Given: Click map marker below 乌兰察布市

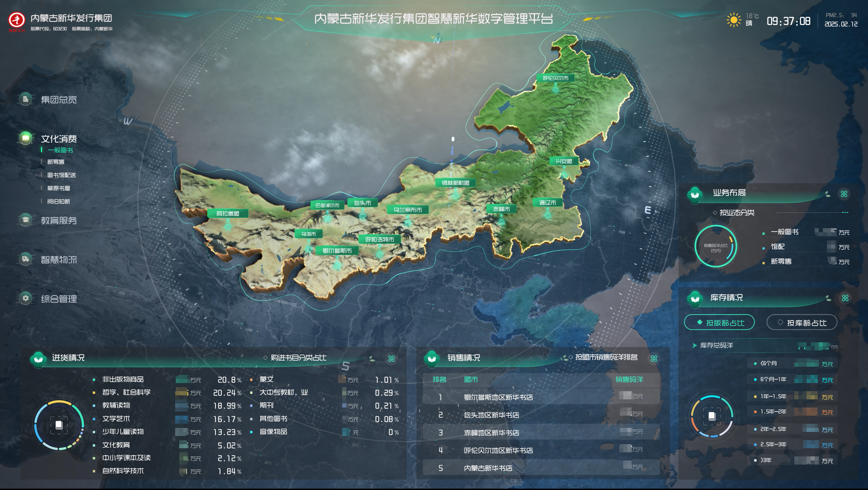Looking at the screenshot, I should (408, 221).
